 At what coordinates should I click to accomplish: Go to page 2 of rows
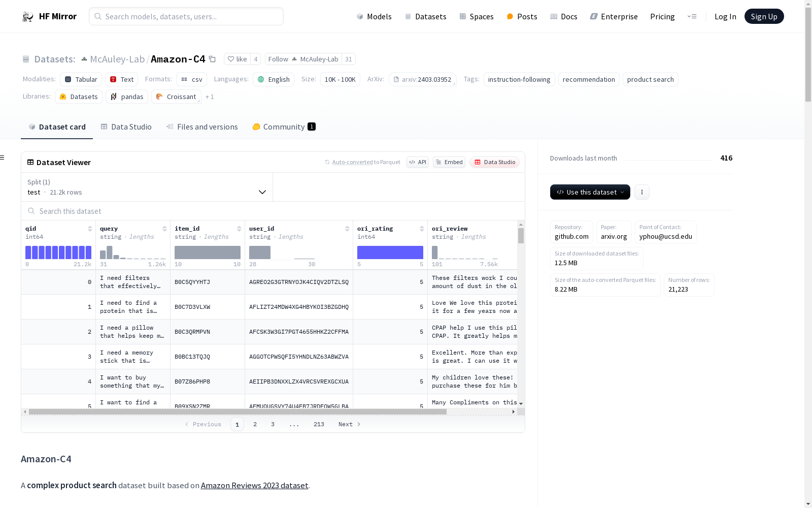point(255,424)
